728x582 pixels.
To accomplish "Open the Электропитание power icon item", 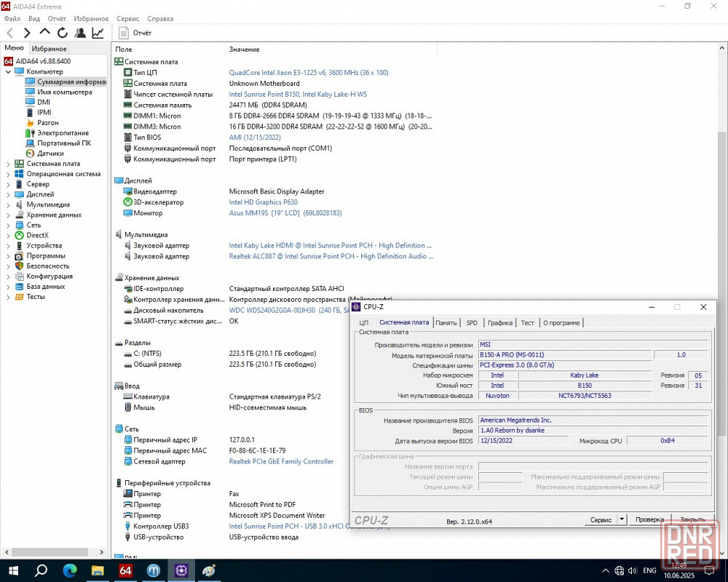I will coord(30,132).
